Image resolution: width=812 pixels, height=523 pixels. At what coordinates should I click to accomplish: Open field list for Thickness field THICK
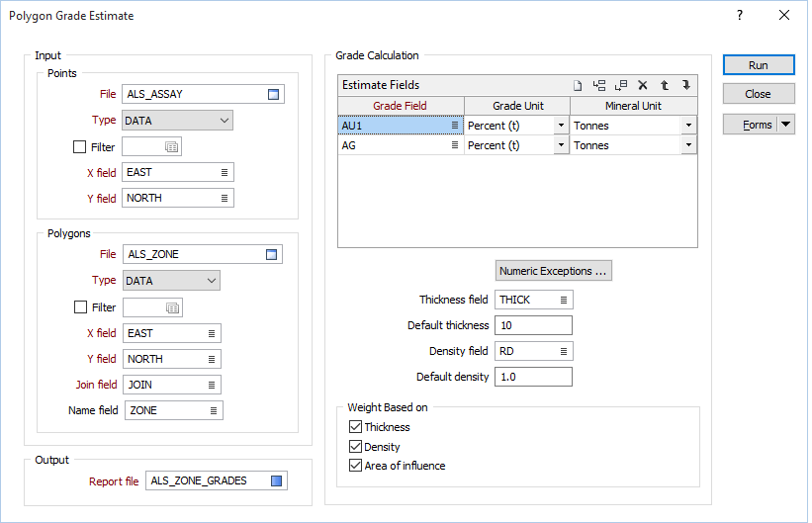tap(564, 300)
